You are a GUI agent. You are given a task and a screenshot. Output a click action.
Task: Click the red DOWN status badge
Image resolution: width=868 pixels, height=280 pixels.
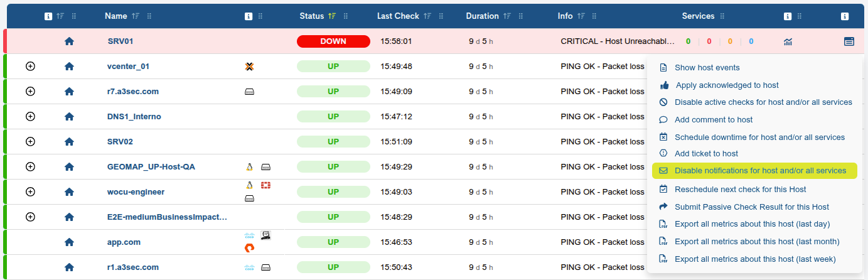(x=333, y=41)
